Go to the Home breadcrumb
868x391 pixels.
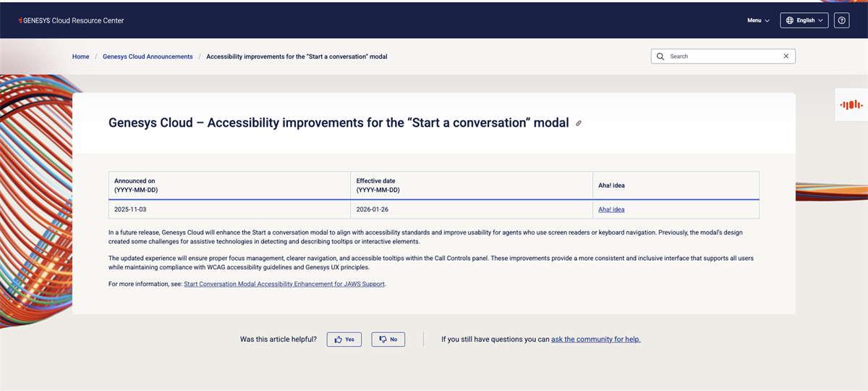pos(80,56)
